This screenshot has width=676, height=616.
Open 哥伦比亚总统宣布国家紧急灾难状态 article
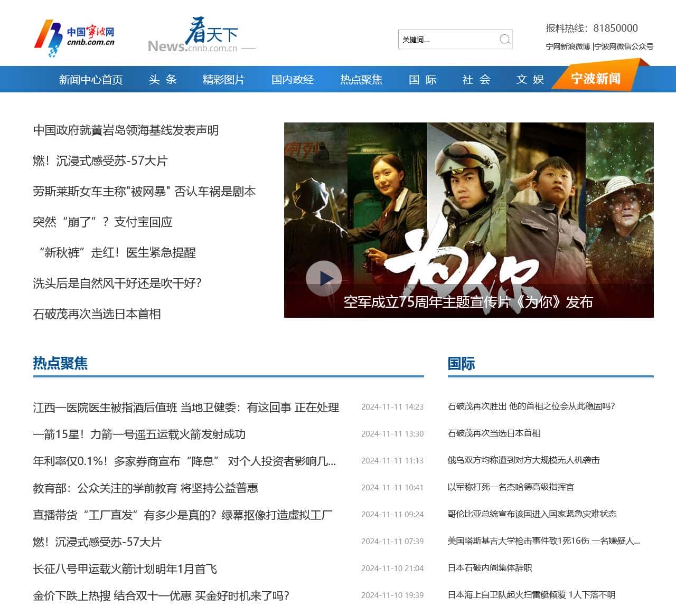(x=532, y=514)
